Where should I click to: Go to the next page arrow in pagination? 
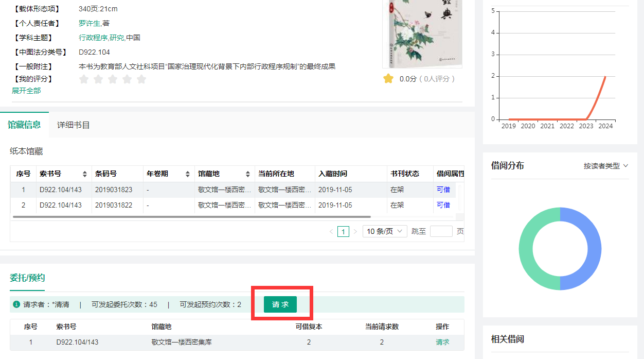click(355, 232)
